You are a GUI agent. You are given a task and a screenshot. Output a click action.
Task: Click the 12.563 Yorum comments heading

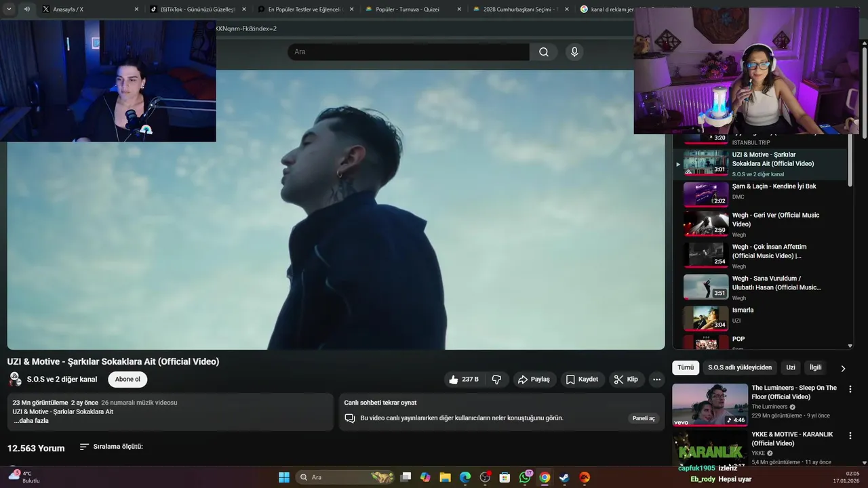[x=36, y=448]
